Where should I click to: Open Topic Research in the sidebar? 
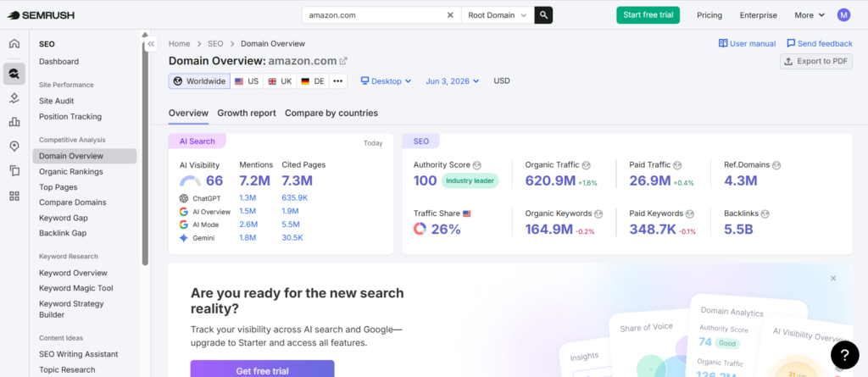click(67, 370)
